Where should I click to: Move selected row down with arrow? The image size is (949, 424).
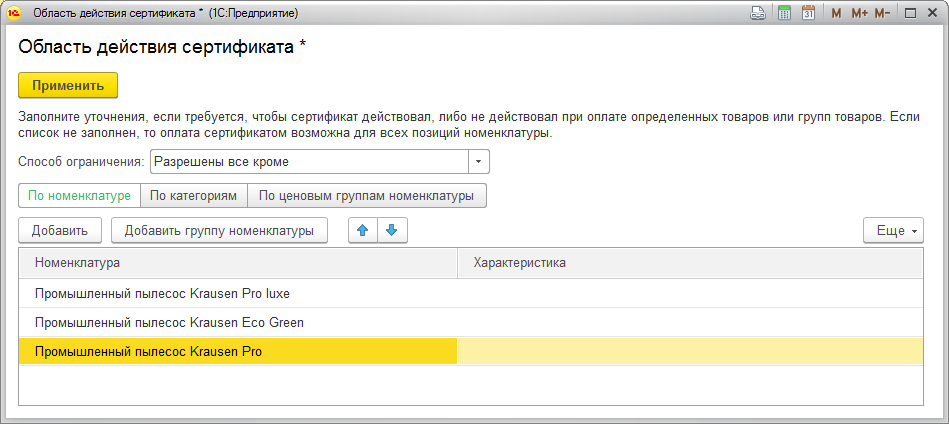pyautogui.click(x=391, y=230)
